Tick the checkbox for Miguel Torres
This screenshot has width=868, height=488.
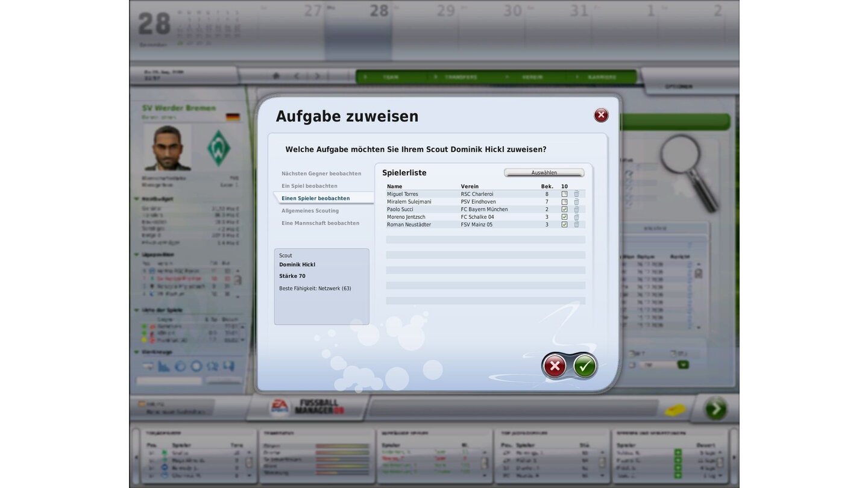tap(564, 194)
